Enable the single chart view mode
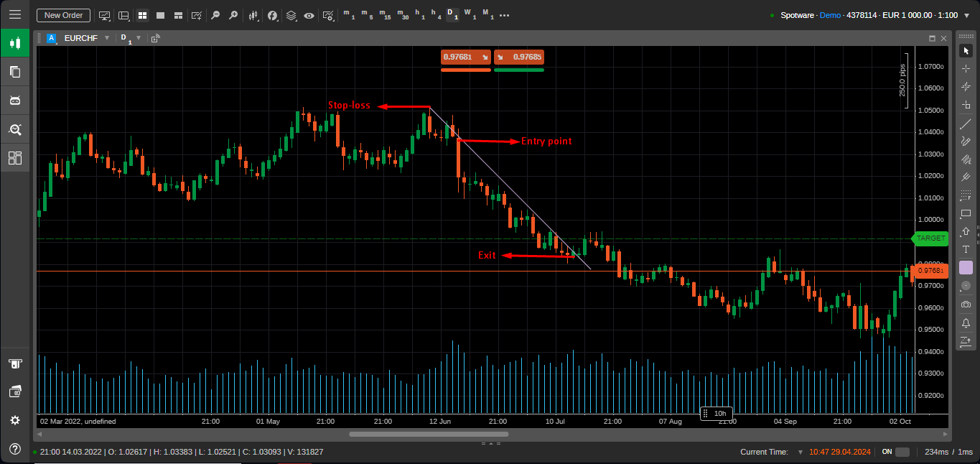 click(x=159, y=15)
